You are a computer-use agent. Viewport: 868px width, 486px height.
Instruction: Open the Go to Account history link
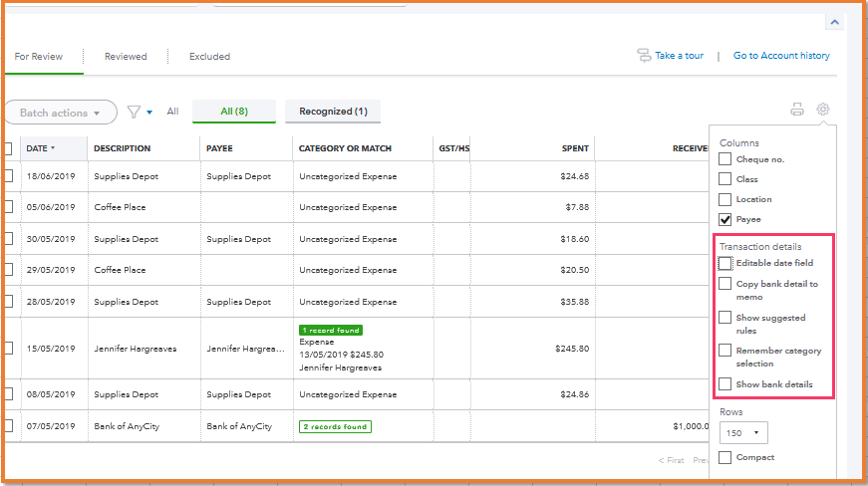point(781,56)
